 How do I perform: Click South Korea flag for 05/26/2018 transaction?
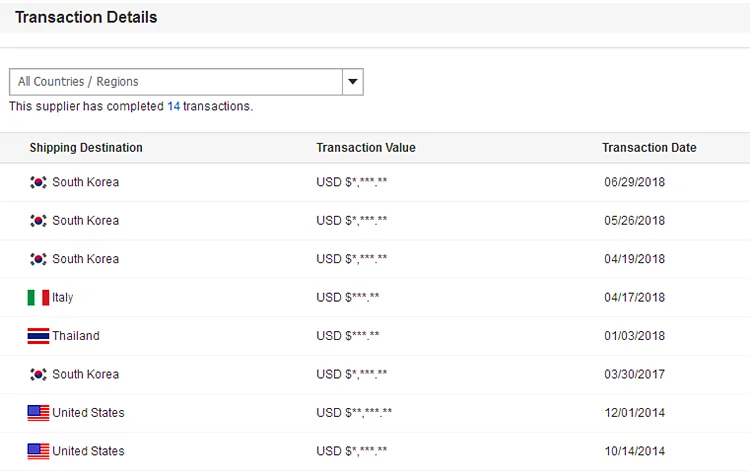(38, 221)
